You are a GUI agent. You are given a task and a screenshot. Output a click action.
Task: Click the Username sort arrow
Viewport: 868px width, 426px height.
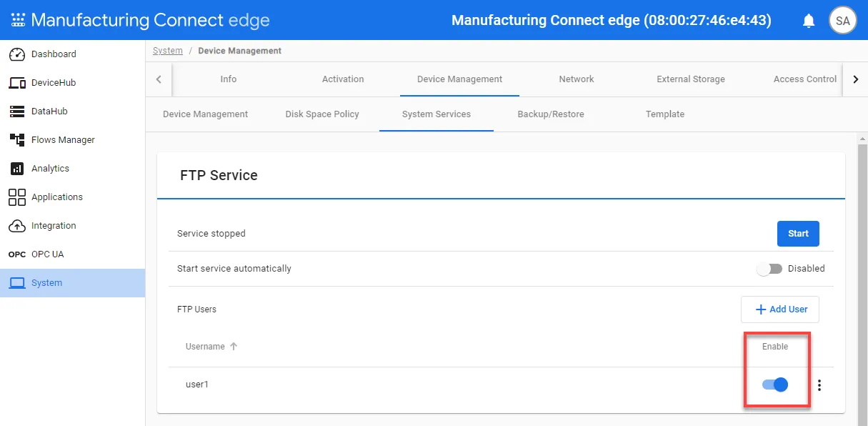233,346
